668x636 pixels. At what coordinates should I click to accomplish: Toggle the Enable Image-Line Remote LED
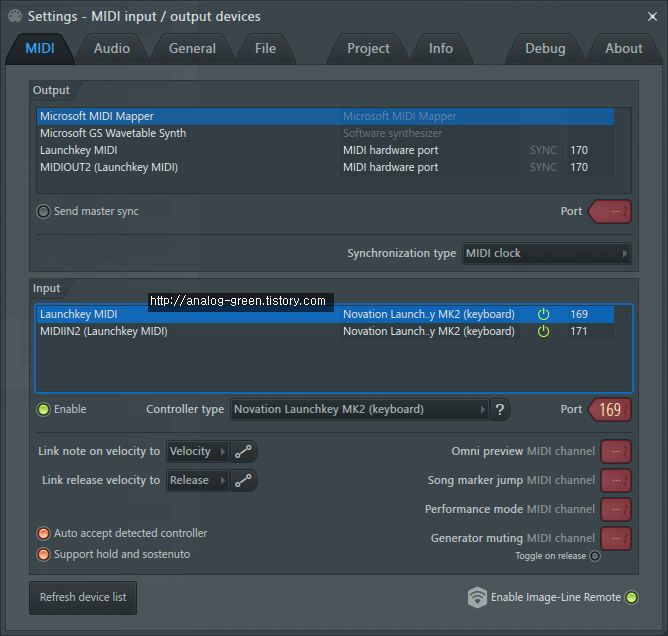(x=631, y=597)
